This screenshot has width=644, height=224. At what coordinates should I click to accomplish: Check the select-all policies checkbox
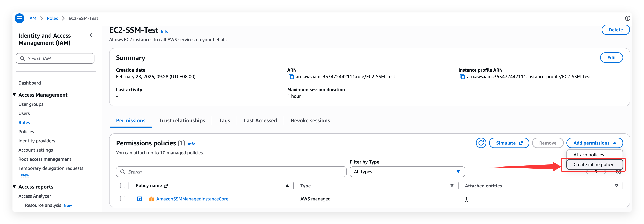[122, 186]
